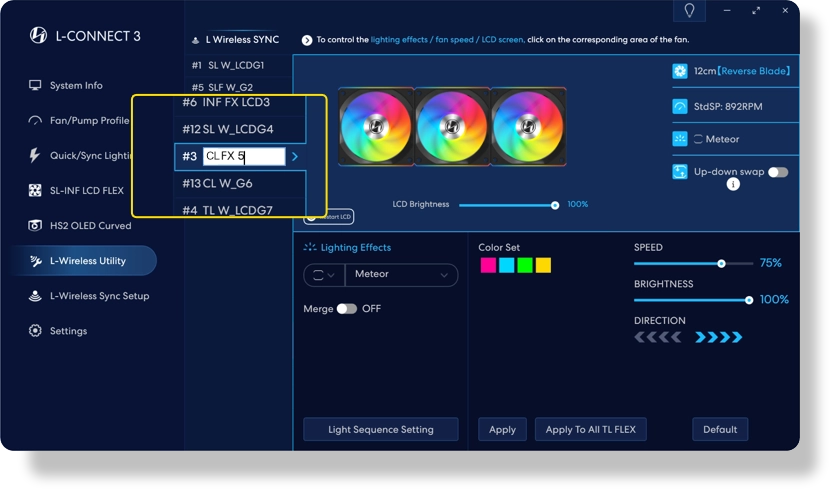Viewport: 831px width, 491px height.
Task: Click the Fan/Pump Profile gauge icon
Action: 35,120
